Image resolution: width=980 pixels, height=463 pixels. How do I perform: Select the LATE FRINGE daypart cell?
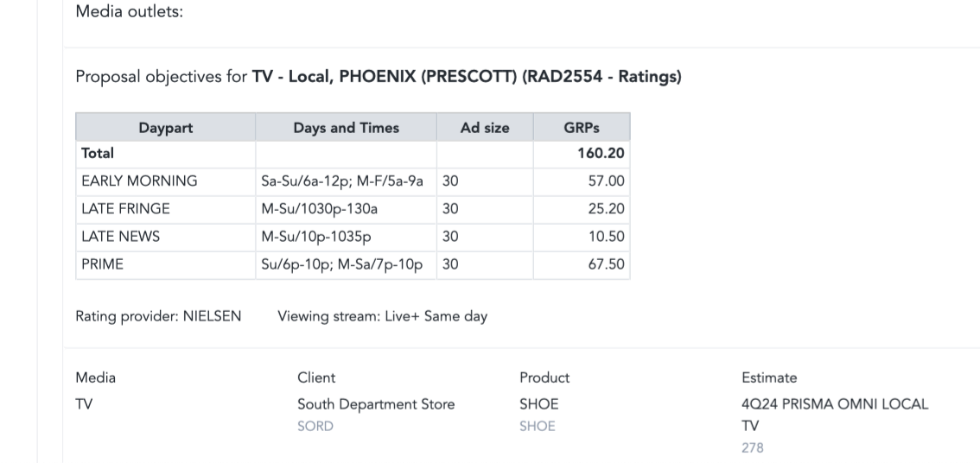click(x=166, y=209)
